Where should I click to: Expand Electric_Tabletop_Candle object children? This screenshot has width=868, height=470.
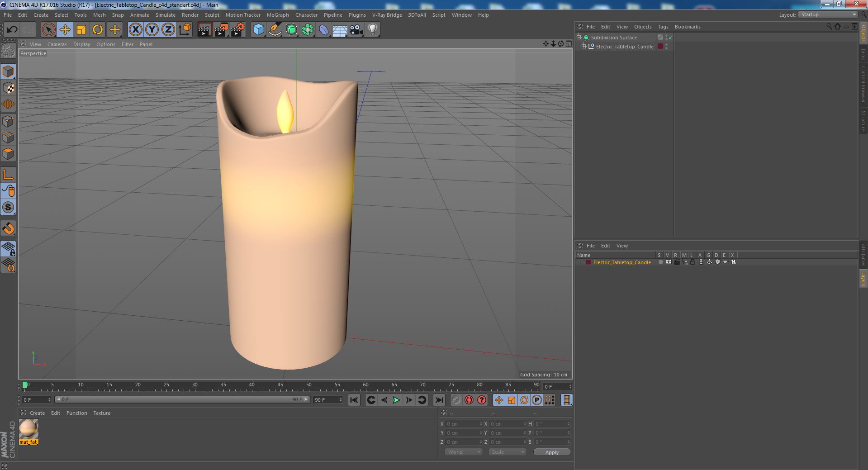[584, 46]
